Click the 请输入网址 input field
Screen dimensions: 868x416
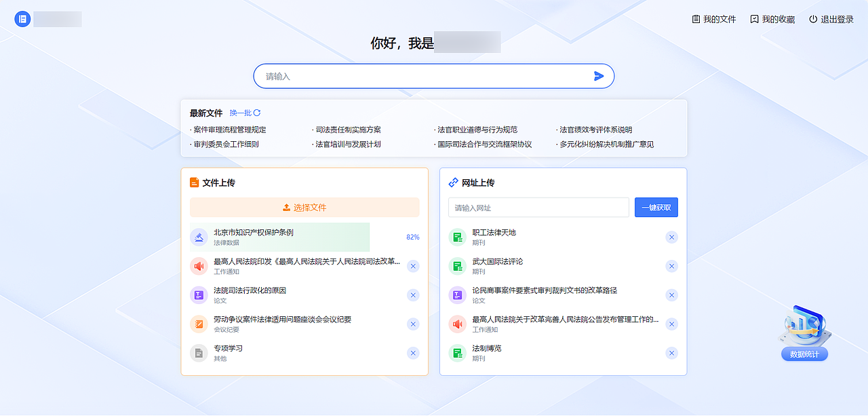[x=538, y=207]
